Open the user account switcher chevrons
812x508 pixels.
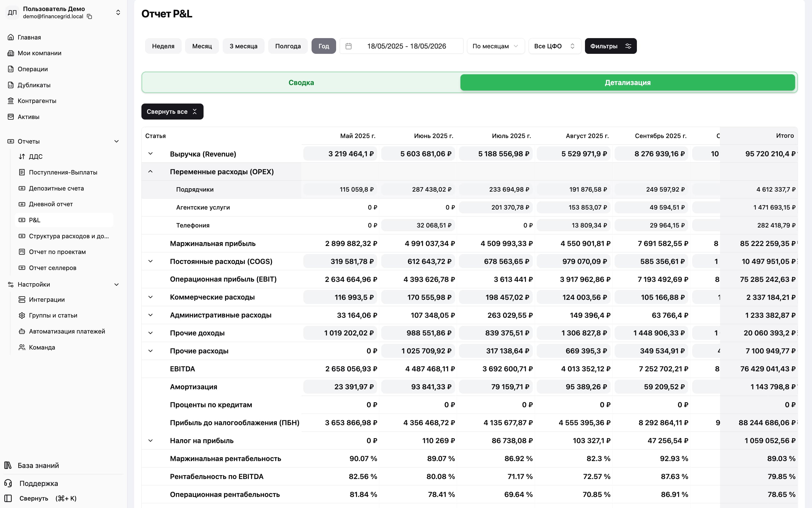(118, 12)
